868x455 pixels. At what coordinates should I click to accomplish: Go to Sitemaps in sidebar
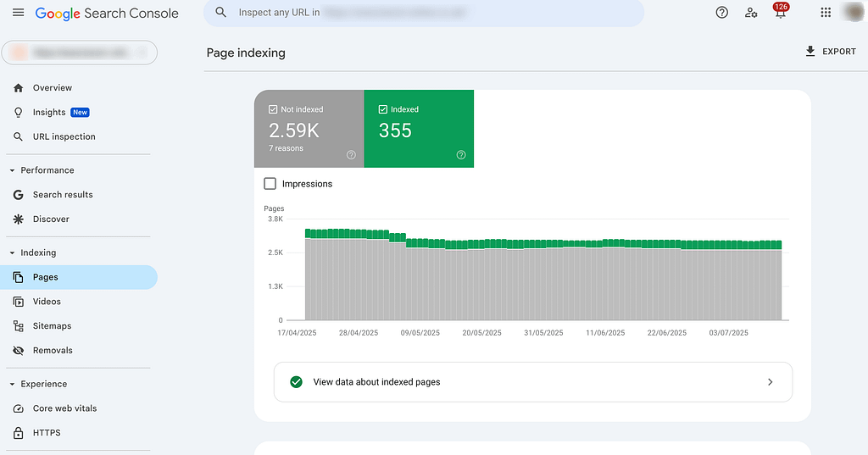pos(52,326)
